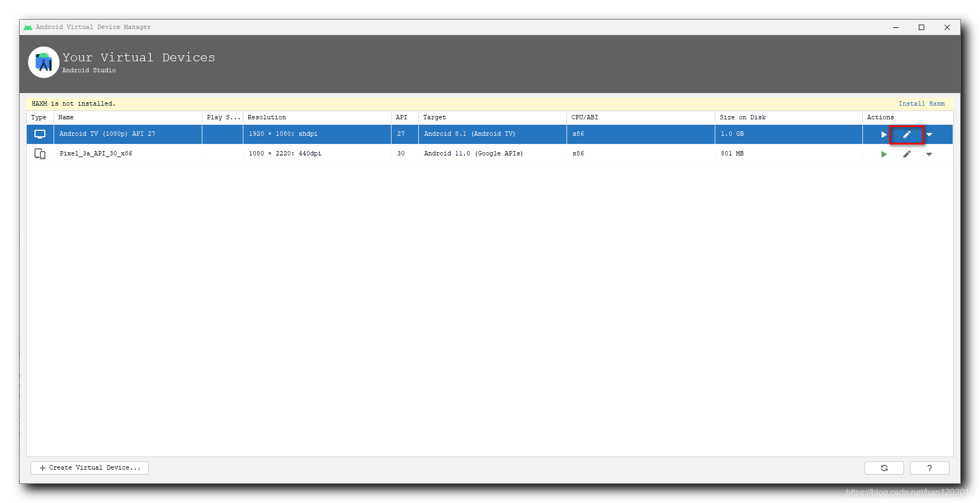Minimize the Android Virtual Device Manager window
Image resolution: width=980 pixels, height=503 pixels.
click(x=896, y=27)
